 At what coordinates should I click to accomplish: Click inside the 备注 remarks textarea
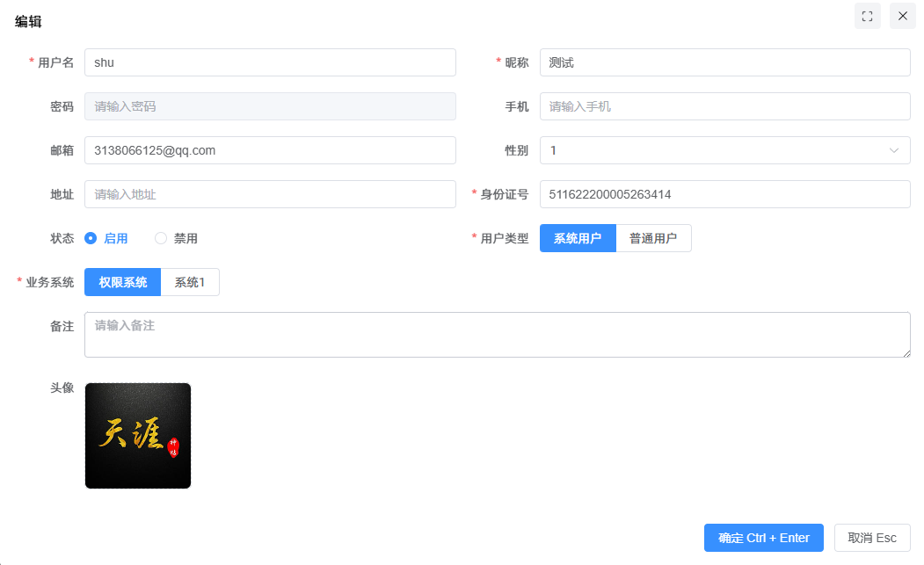[497, 335]
